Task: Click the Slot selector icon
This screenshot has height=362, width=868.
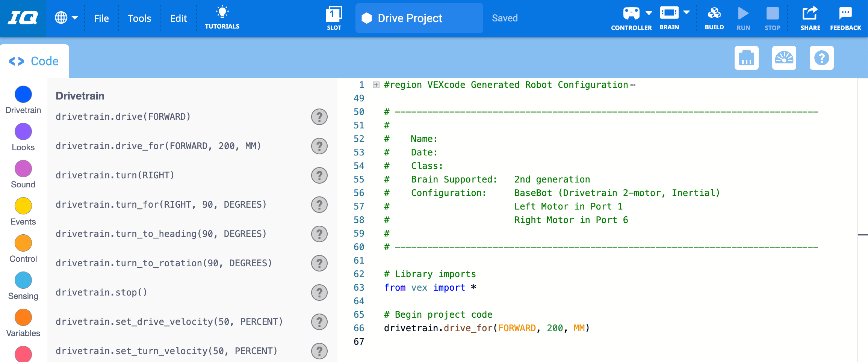Action: point(334,15)
